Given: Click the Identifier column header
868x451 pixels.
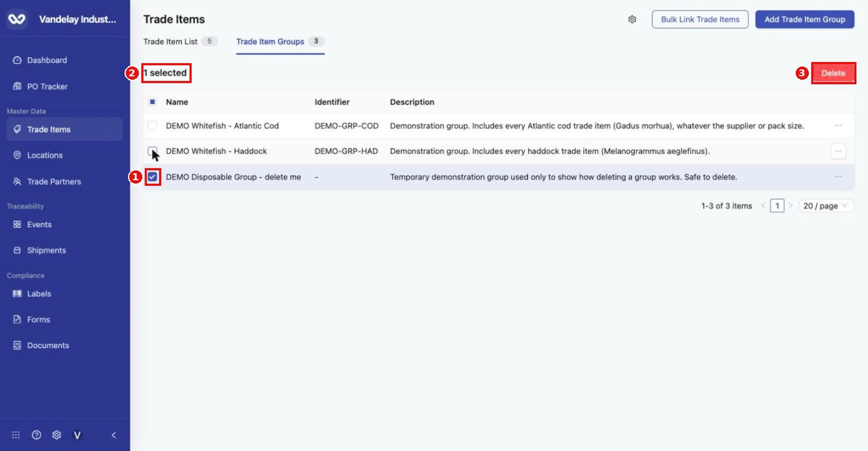Looking at the screenshot, I should tap(332, 102).
